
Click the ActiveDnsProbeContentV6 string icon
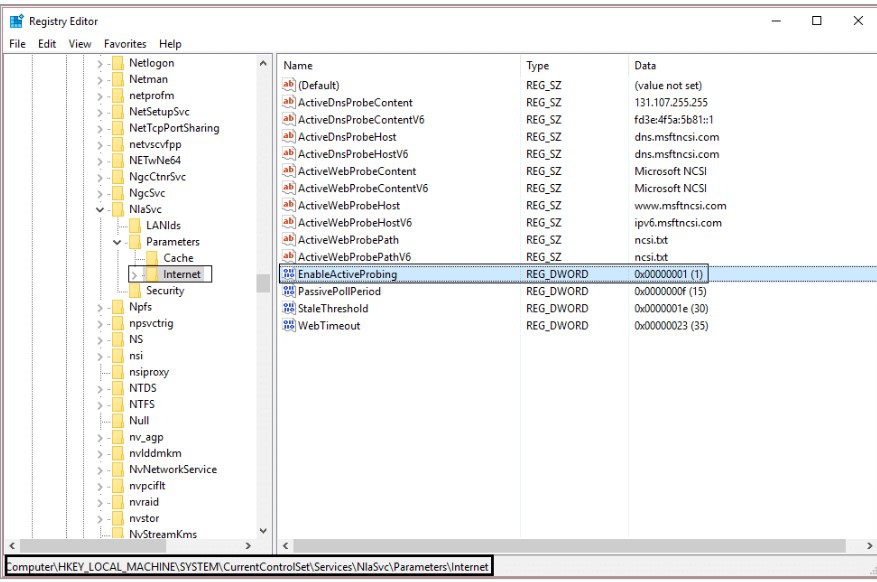click(x=289, y=119)
